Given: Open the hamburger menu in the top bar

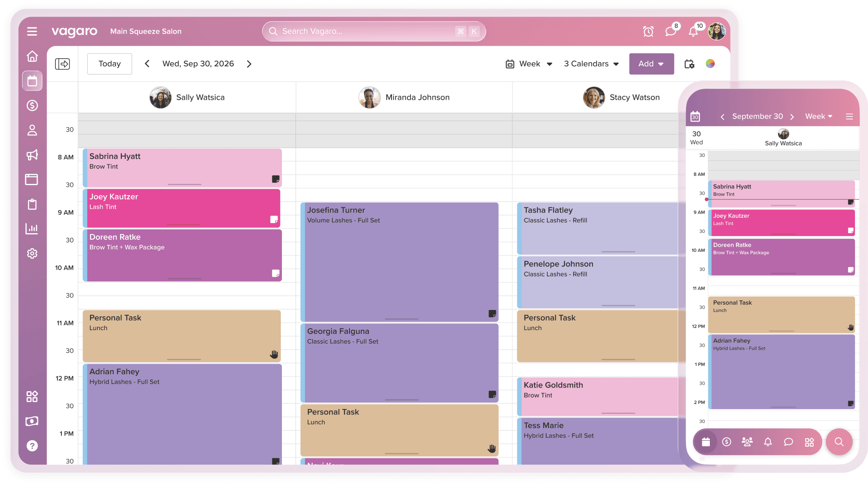Looking at the screenshot, I should click(32, 31).
